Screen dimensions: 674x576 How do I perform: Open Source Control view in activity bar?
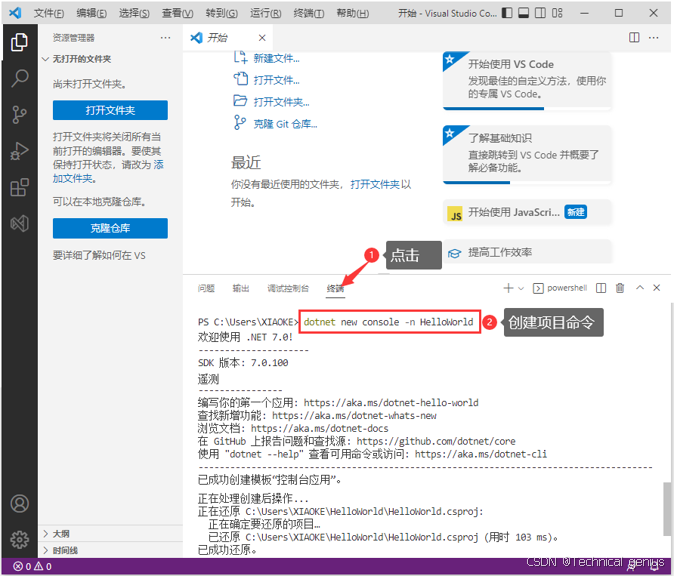coord(19,115)
